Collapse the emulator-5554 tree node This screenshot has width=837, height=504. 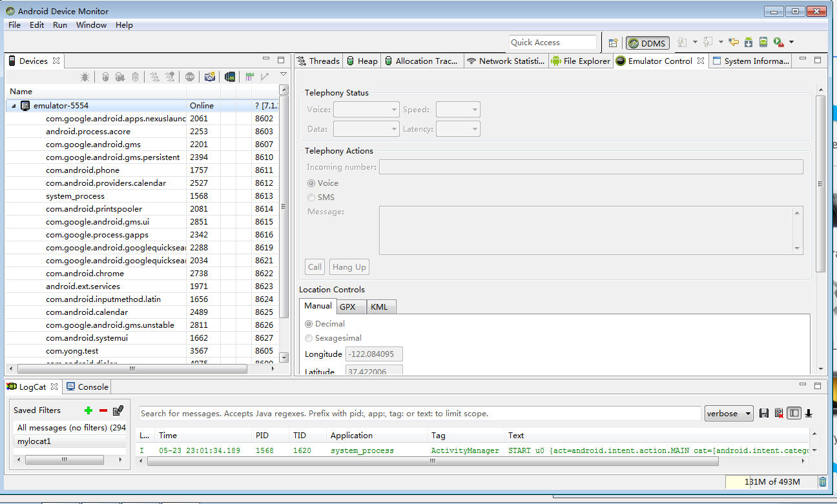[14, 105]
